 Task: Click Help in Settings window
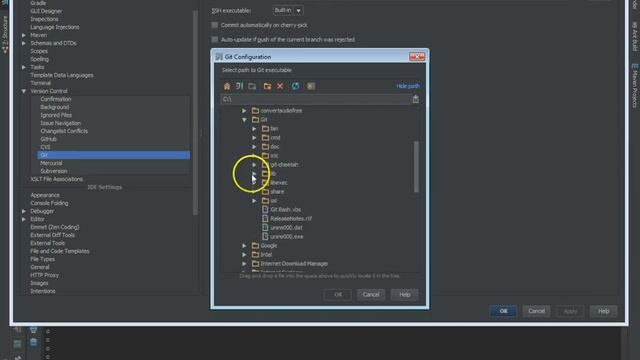point(603,311)
